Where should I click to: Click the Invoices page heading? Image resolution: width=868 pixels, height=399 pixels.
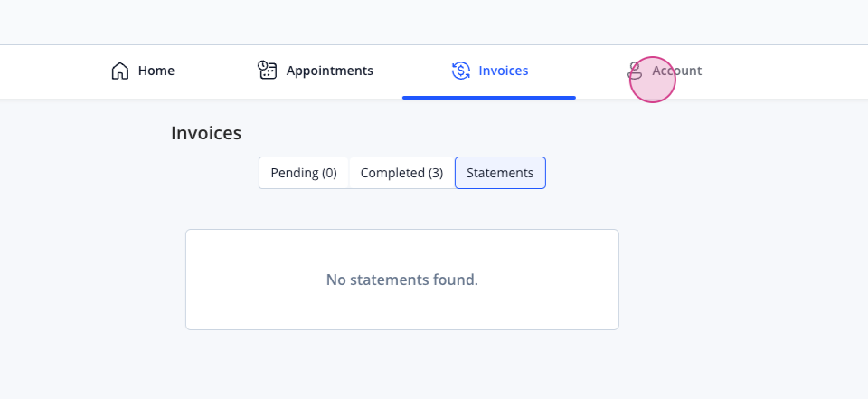206,133
